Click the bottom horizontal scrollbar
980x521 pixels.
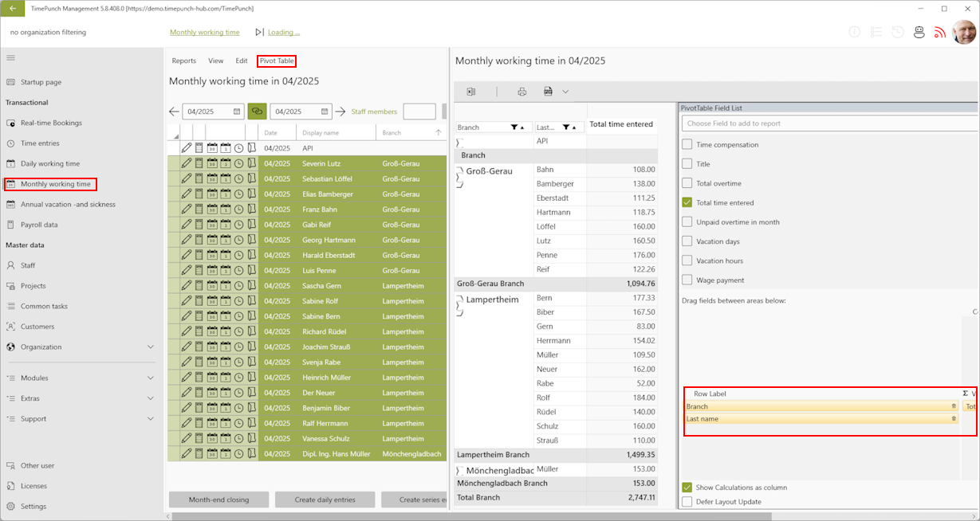[x=470, y=516]
